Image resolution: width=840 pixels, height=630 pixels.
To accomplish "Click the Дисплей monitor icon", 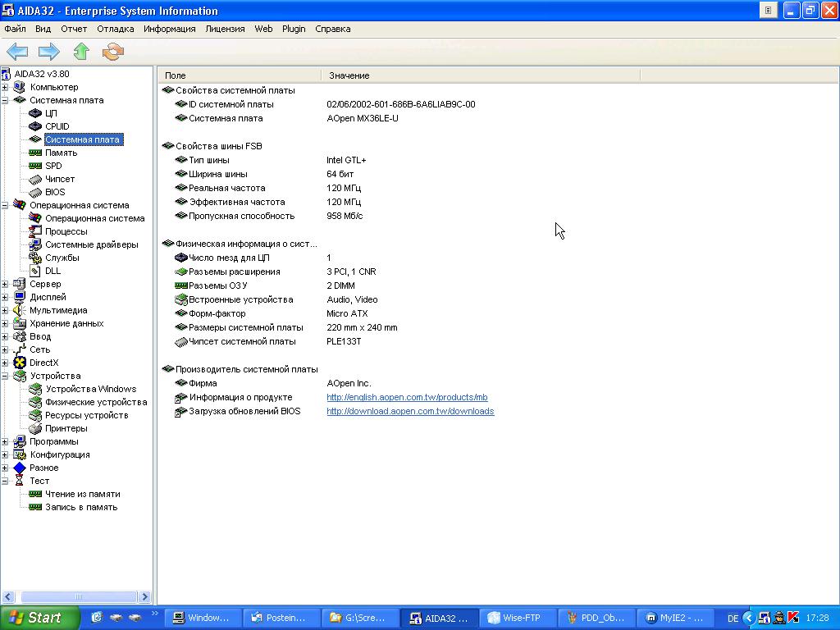I will [20, 297].
